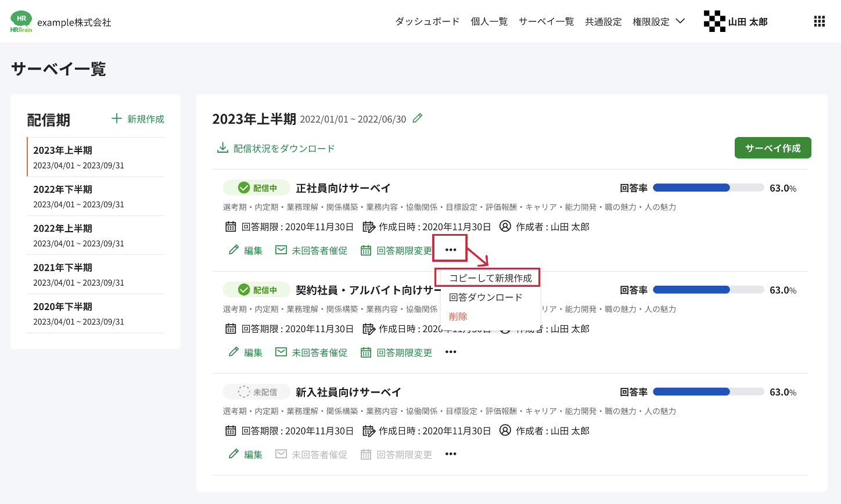The width and height of the screenshot is (841, 504).
Task: Select the envelope icon for 未回答者催促 on 正社員向けサーベイ
Action: [281, 250]
